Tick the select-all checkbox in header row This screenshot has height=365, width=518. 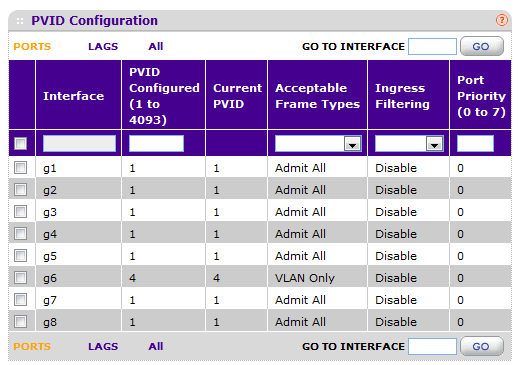(x=20, y=144)
